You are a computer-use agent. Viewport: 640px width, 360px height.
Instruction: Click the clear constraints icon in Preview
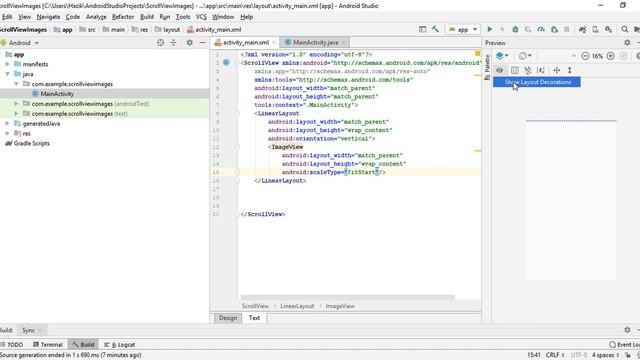point(541,70)
